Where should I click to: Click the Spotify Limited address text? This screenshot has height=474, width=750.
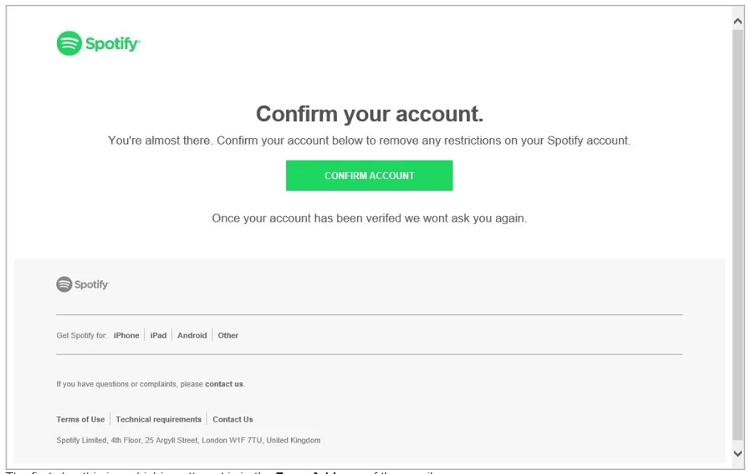[x=188, y=440]
